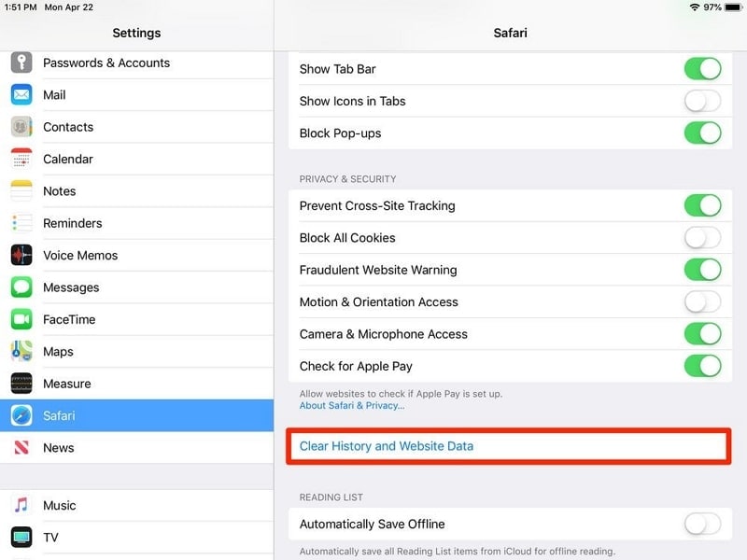Screen dimensions: 747x560
Task: Open Voice Memos settings
Action: click(136, 255)
